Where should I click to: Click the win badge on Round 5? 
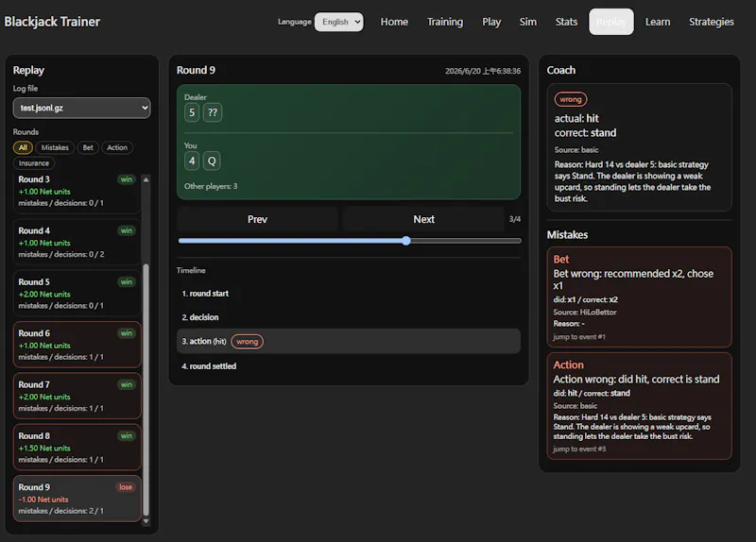(x=127, y=281)
